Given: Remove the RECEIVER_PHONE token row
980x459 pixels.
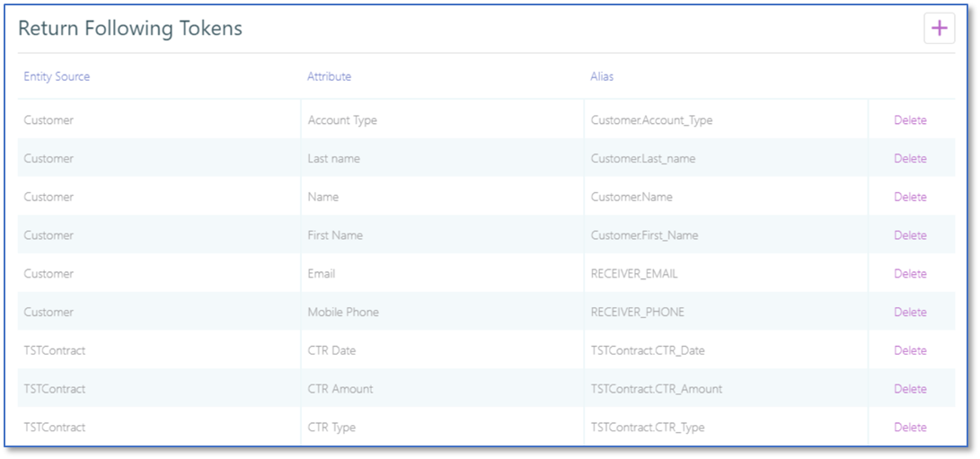Looking at the screenshot, I should coord(909,313).
